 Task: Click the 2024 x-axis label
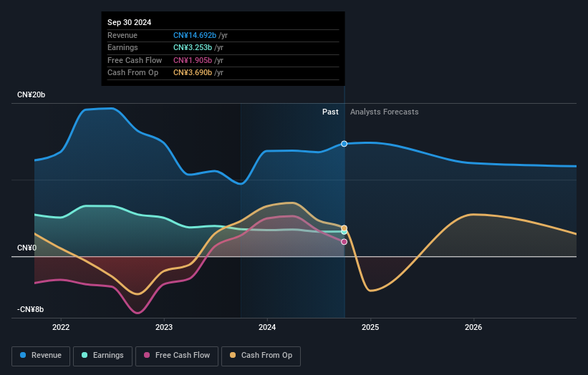[267, 327]
